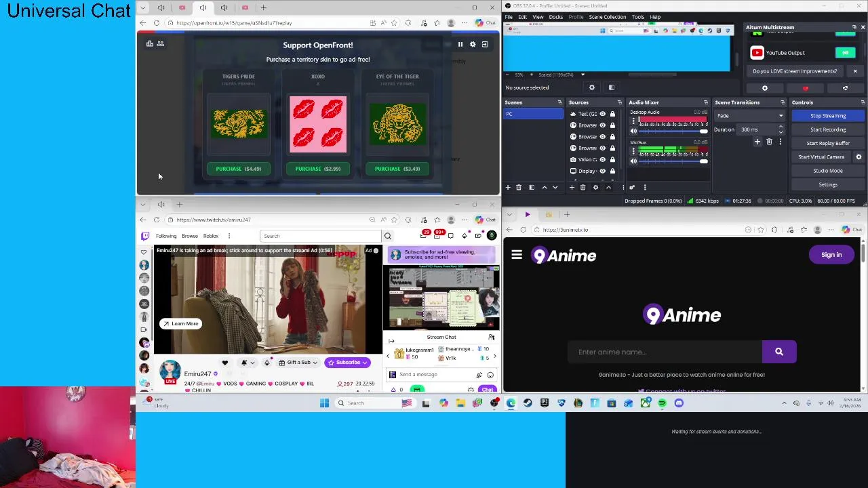The width and height of the screenshot is (868, 488).
Task: Add a new scene in OBS
Action: pyautogui.click(x=508, y=188)
